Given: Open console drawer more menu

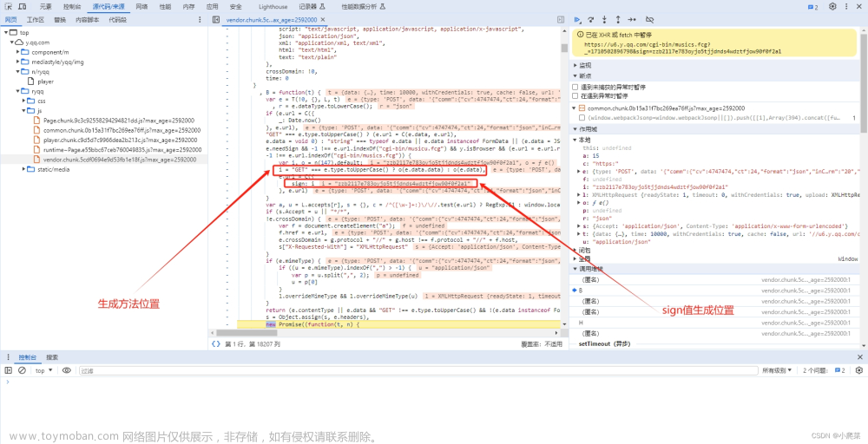Looking at the screenshot, I should coord(7,357).
